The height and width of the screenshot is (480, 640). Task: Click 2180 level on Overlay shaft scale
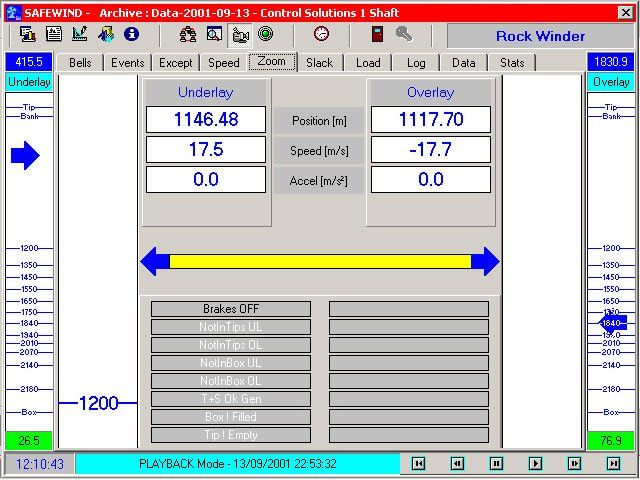[x=611, y=389]
